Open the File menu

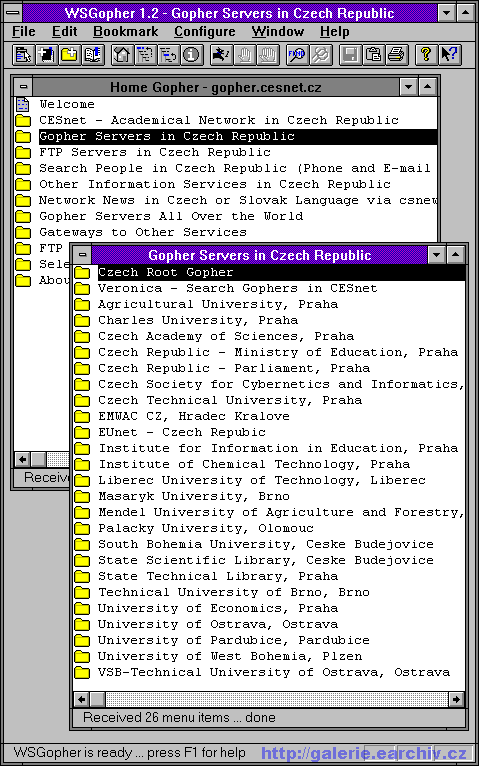coord(23,32)
